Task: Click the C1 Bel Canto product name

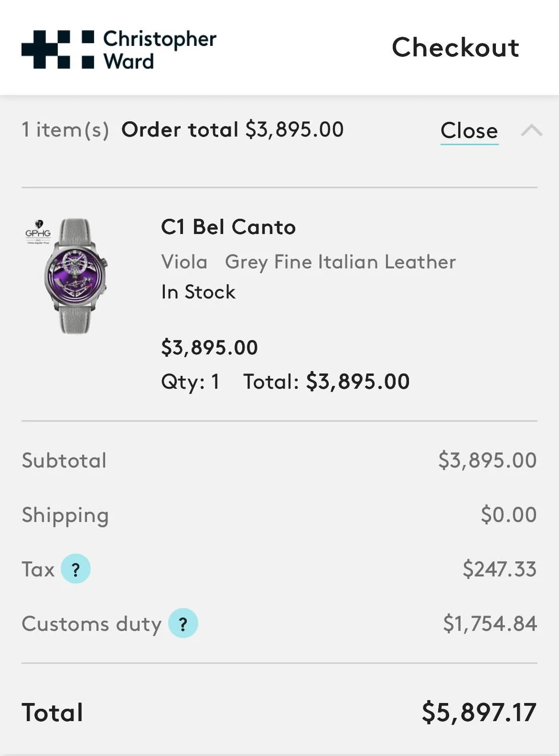Action: (x=228, y=227)
